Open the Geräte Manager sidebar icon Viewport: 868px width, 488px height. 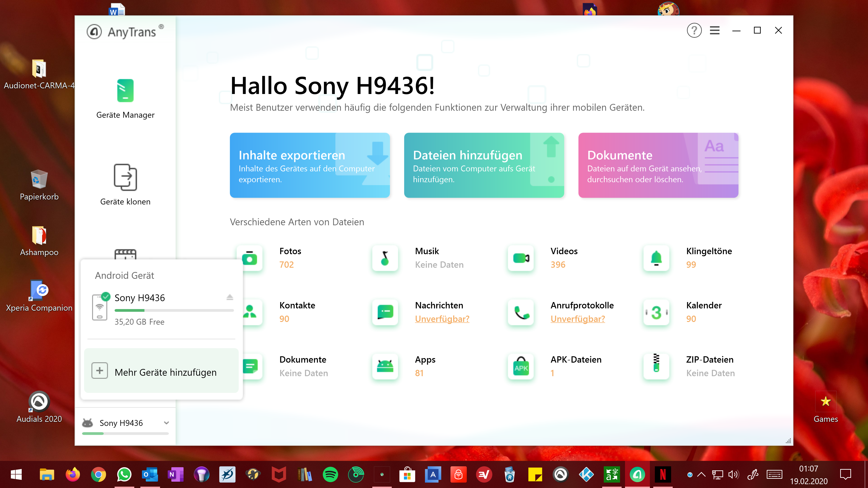click(125, 90)
